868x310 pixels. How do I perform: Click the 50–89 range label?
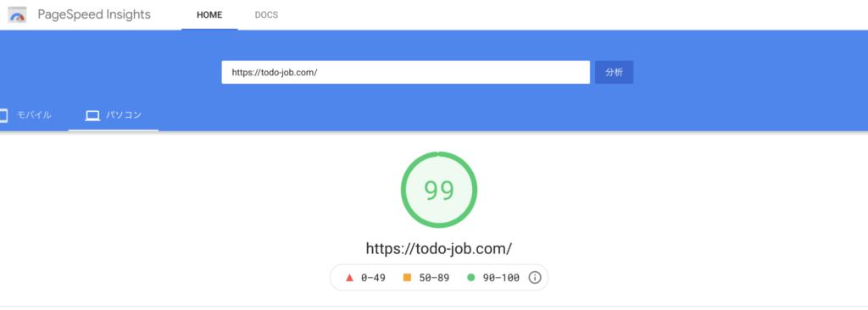pyautogui.click(x=434, y=278)
